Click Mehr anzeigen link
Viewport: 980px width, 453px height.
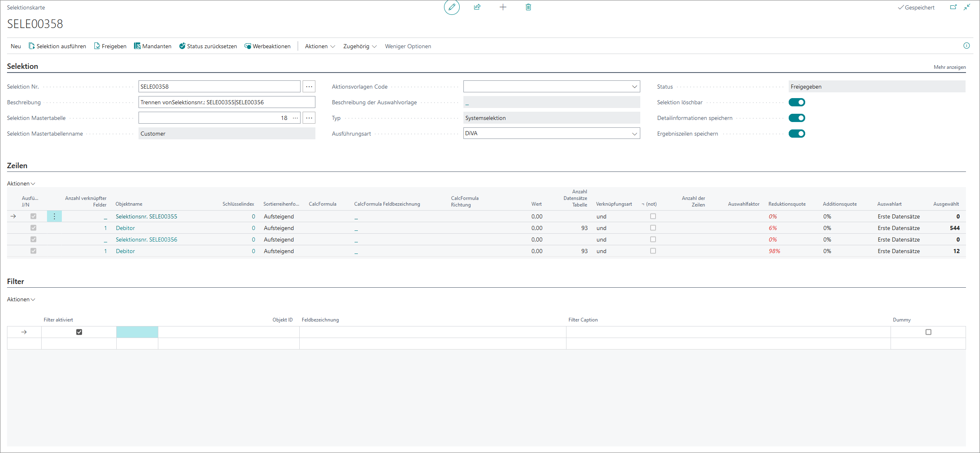tap(949, 67)
